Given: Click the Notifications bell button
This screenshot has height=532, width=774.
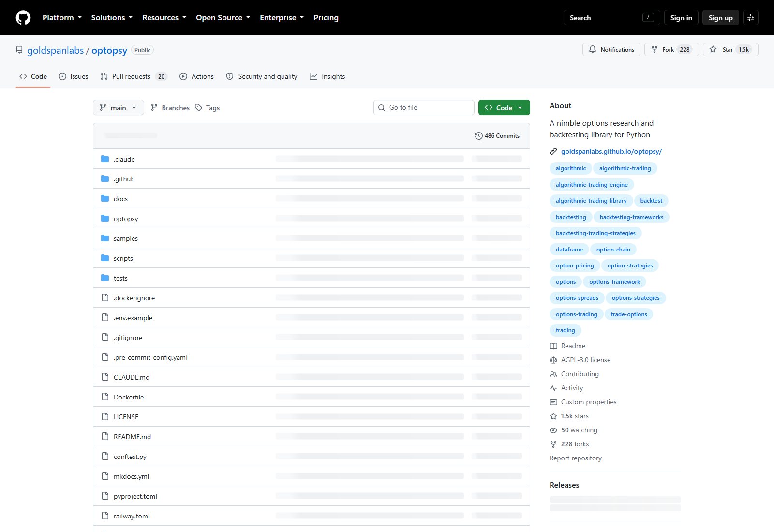Looking at the screenshot, I should tap(611, 49).
